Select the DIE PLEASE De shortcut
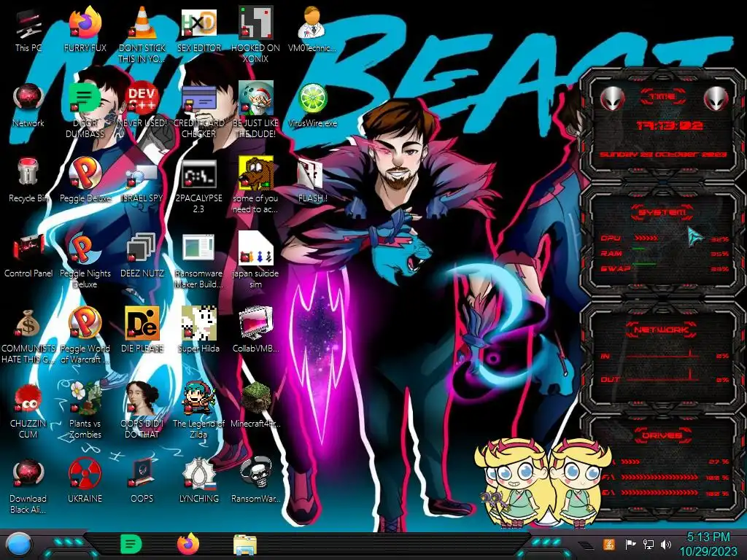 [x=142, y=330]
